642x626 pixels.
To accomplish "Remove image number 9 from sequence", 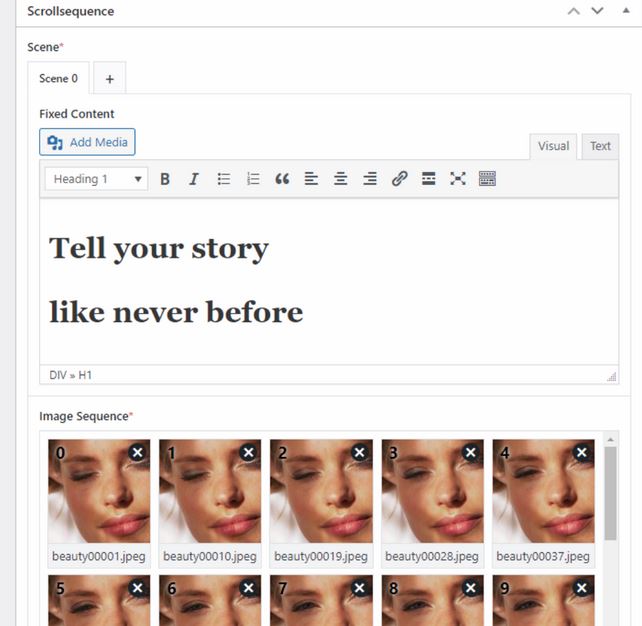I will tap(582, 588).
